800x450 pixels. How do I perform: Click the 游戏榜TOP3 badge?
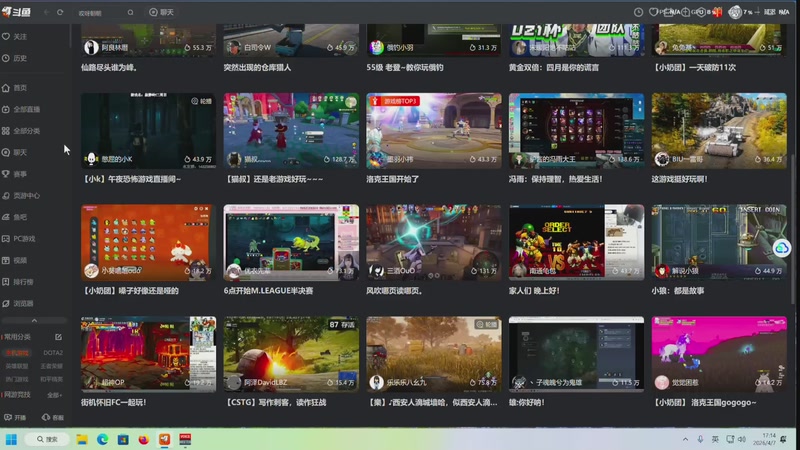coord(393,101)
